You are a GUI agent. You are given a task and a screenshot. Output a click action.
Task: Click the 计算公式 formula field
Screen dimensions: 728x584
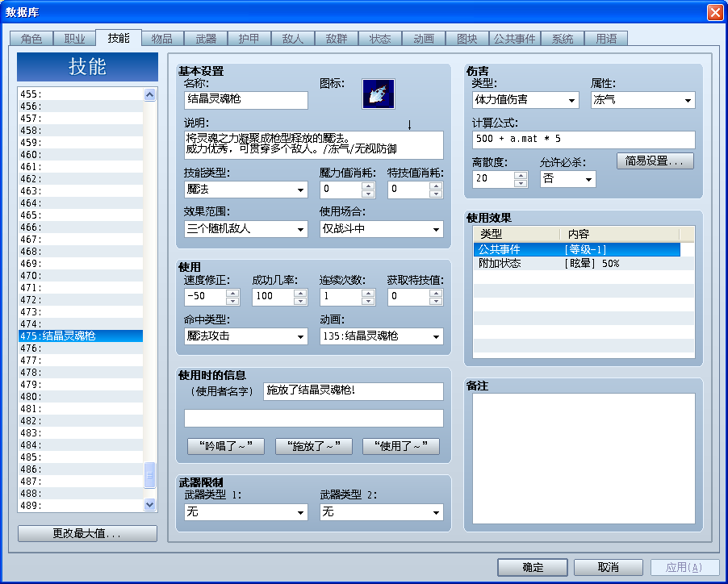(584, 140)
